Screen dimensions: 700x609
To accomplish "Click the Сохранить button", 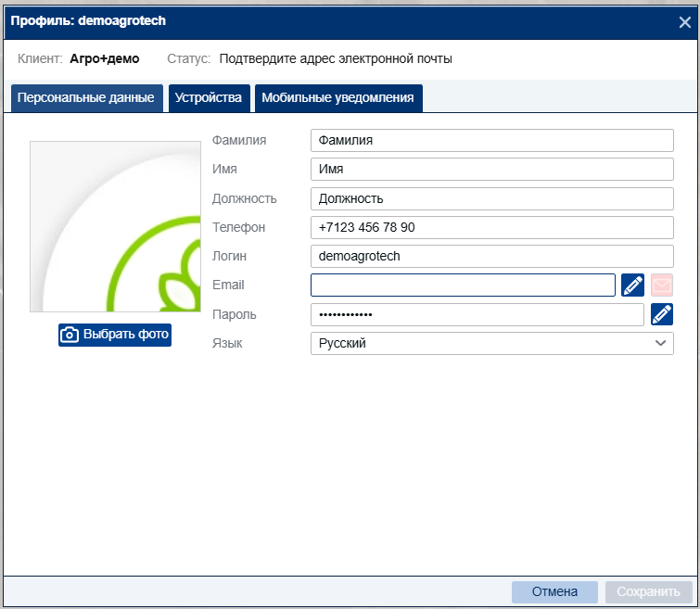I will click(x=648, y=591).
